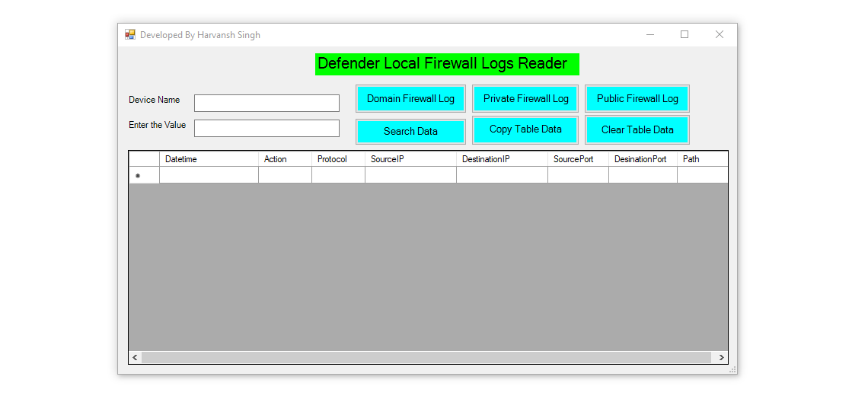Viewport: 868px width, 399px height.
Task: Click the Enter the Value input box
Action: [266, 128]
